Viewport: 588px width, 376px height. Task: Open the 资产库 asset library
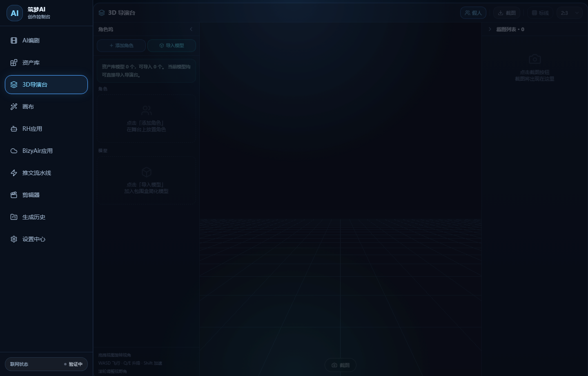coord(46,63)
